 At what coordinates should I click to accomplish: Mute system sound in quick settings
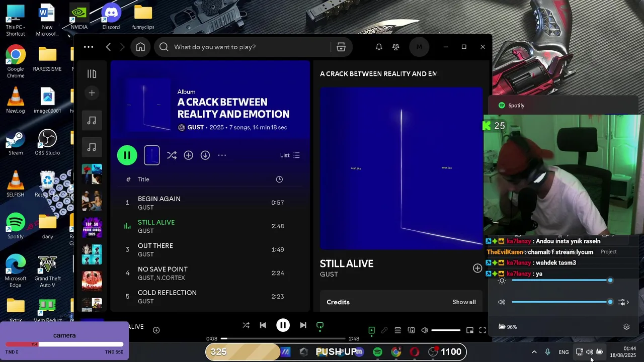tap(502, 302)
